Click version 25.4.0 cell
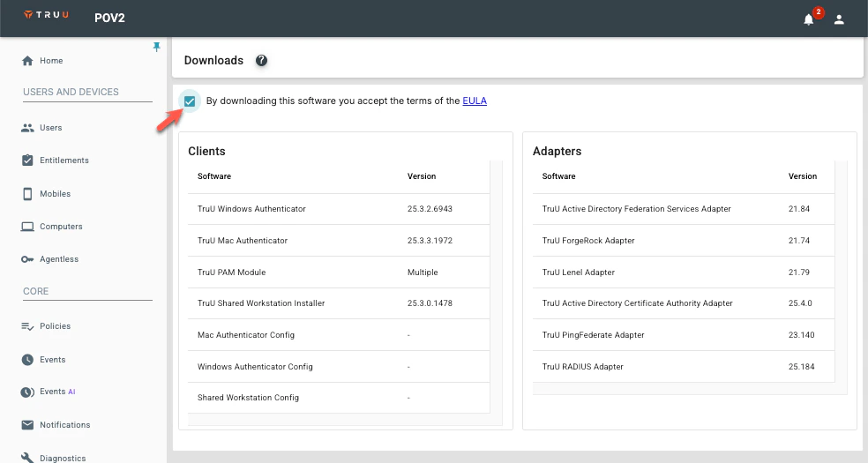This screenshot has width=868, height=463. [x=800, y=303]
